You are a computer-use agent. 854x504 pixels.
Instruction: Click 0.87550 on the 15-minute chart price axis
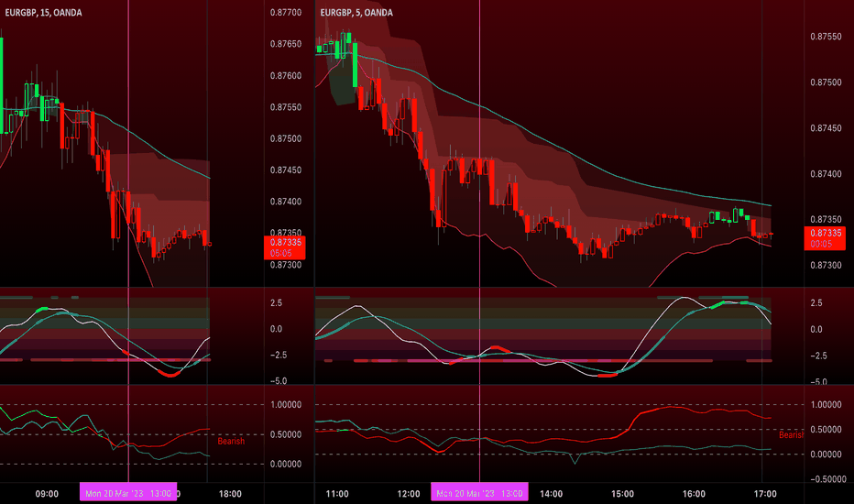click(x=285, y=107)
